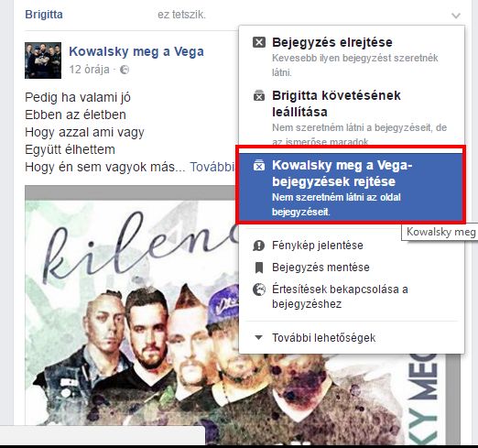Click the icon beside Brigitta követésének leállítása
The width and height of the screenshot is (478, 448).
[259, 95]
